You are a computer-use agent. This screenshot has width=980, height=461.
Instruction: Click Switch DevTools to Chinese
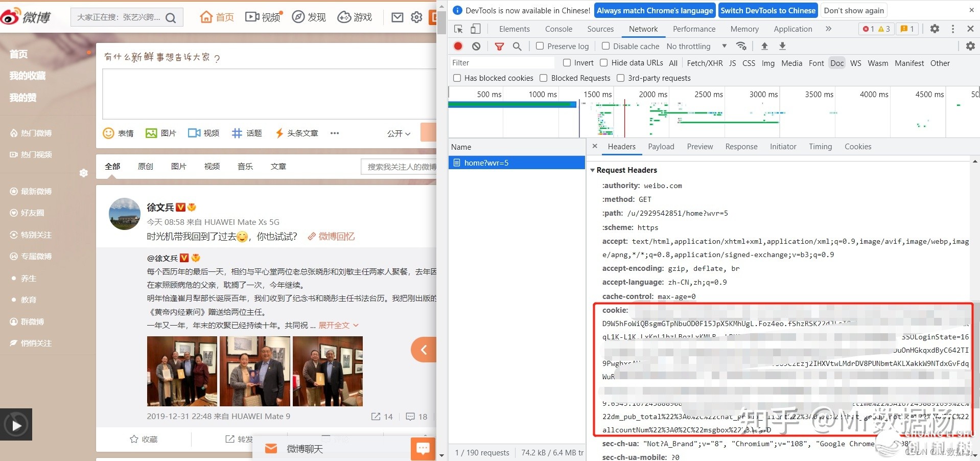[x=768, y=10]
